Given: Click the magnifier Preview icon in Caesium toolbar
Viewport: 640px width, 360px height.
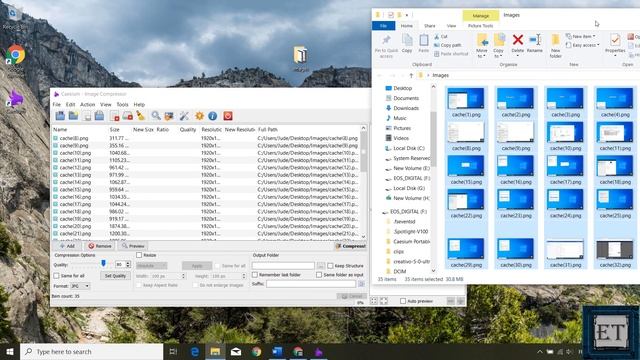Looking at the screenshot, I should pyautogui.click(x=156, y=116).
